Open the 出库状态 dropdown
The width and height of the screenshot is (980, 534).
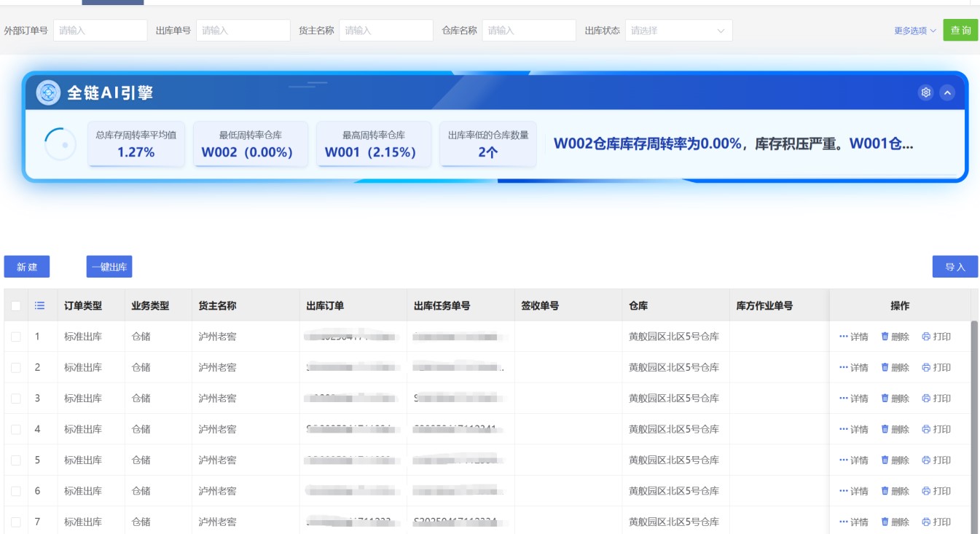(678, 31)
